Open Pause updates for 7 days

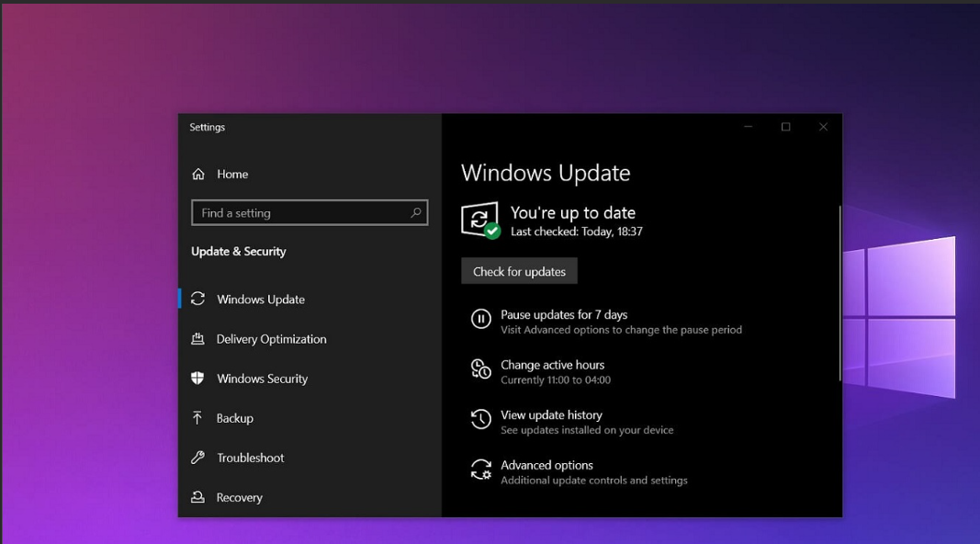564,315
